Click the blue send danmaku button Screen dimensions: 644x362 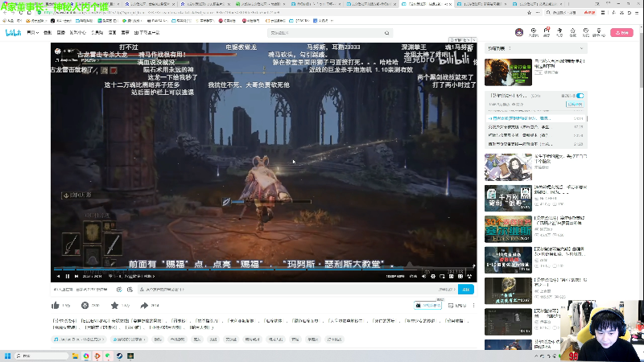click(x=466, y=290)
